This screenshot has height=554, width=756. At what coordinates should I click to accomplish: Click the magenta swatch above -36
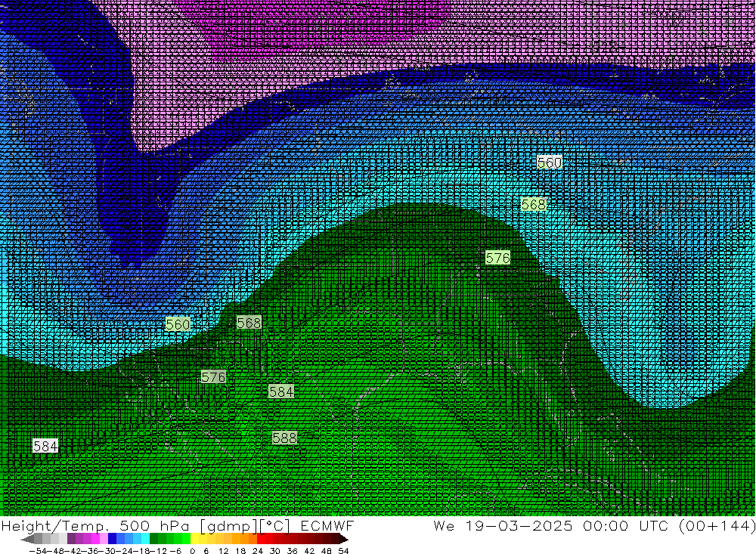(95, 539)
